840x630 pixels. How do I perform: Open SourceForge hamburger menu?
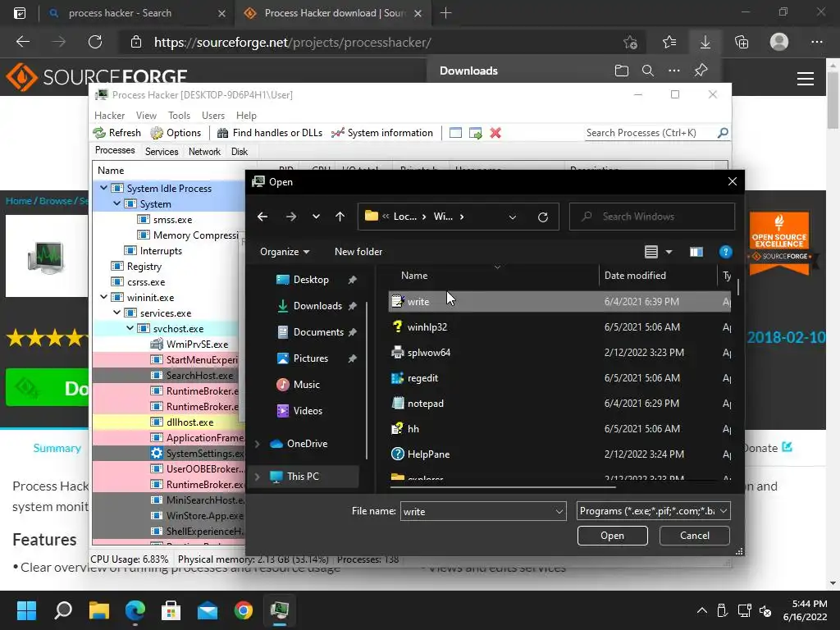pyautogui.click(x=806, y=79)
